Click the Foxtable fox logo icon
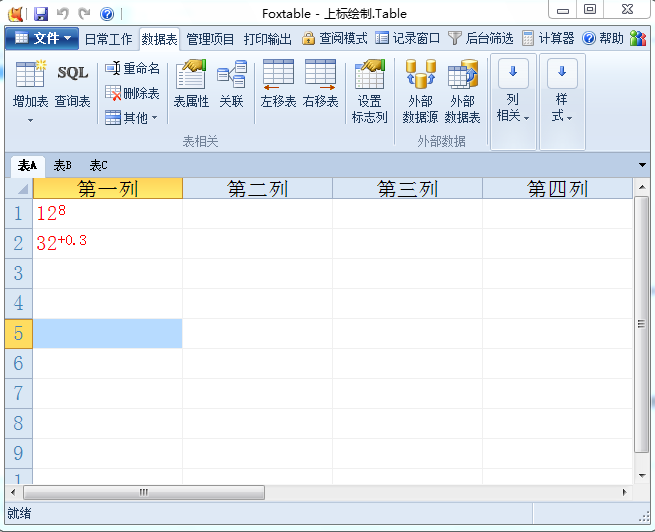 click(15, 14)
